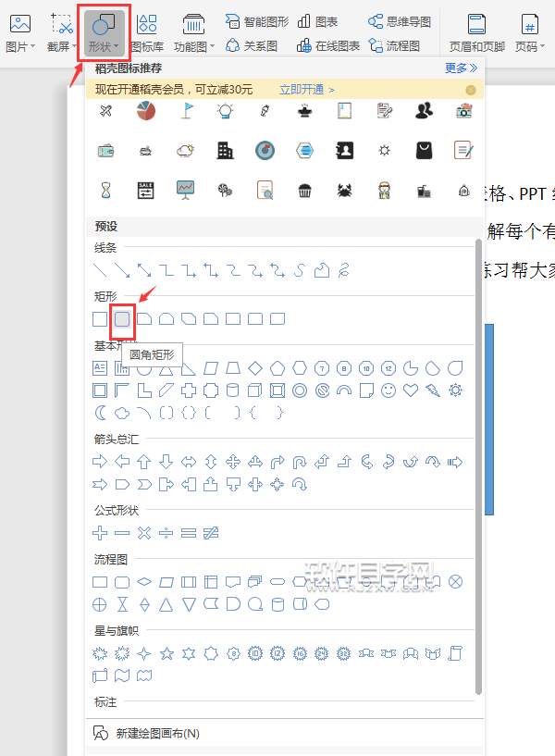The width and height of the screenshot is (555, 756).
Task: Pick the five-point star shape
Action: pyautogui.click(x=166, y=653)
